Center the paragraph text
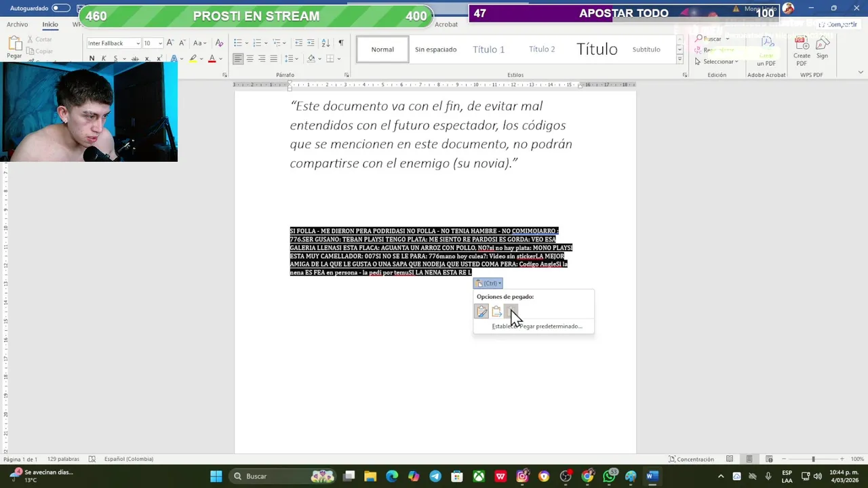868x488 pixels. pyautogui.click(x=250, y=59)
